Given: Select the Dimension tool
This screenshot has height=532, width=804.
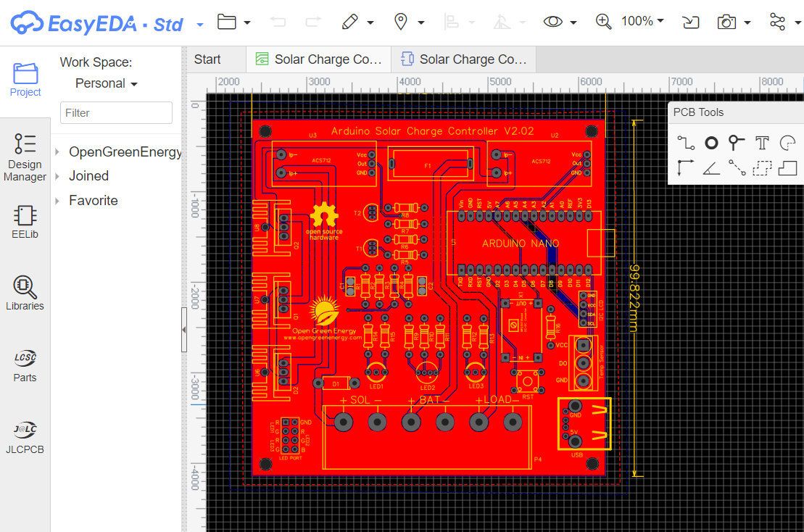Looking at the screenshot, I should (x=686, y=167).
